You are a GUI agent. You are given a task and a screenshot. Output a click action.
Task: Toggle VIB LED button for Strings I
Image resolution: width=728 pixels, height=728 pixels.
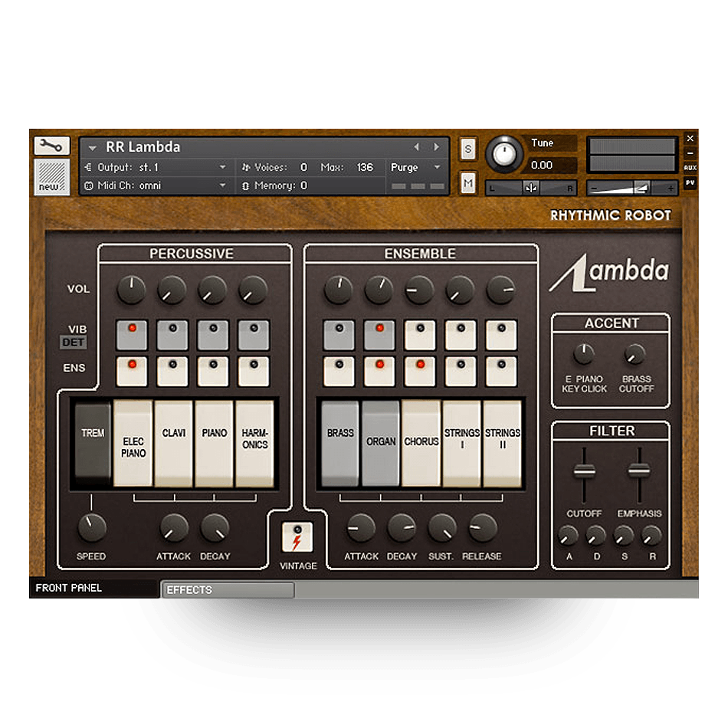(461, 335)
